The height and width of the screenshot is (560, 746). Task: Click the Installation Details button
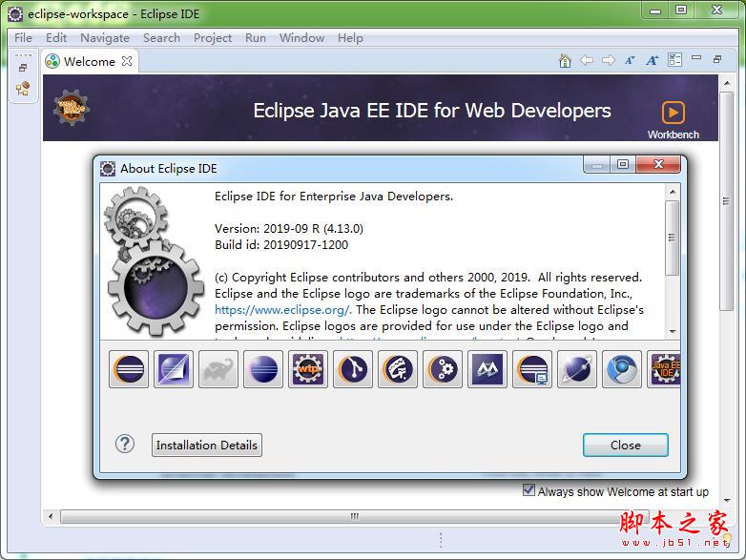[206, 445]
